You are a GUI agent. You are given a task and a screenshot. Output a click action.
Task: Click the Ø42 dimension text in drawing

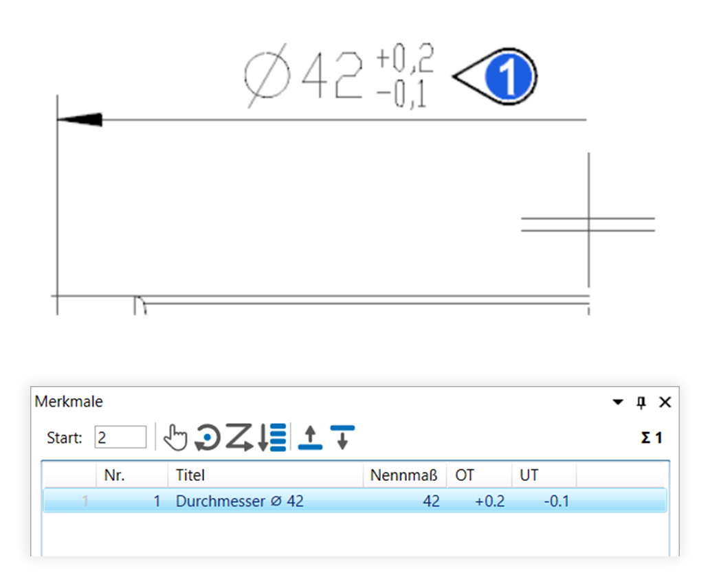pyautogui.click(x=304, y=76)
